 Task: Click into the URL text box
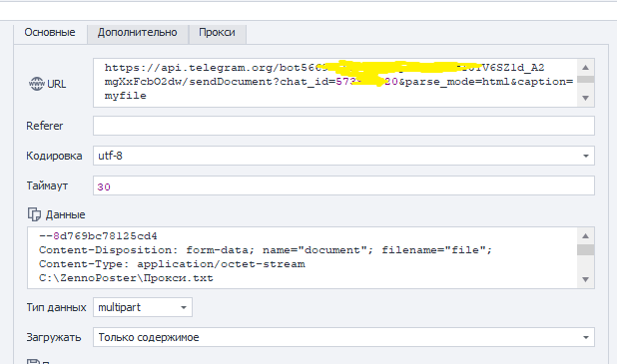click(335, 83)
